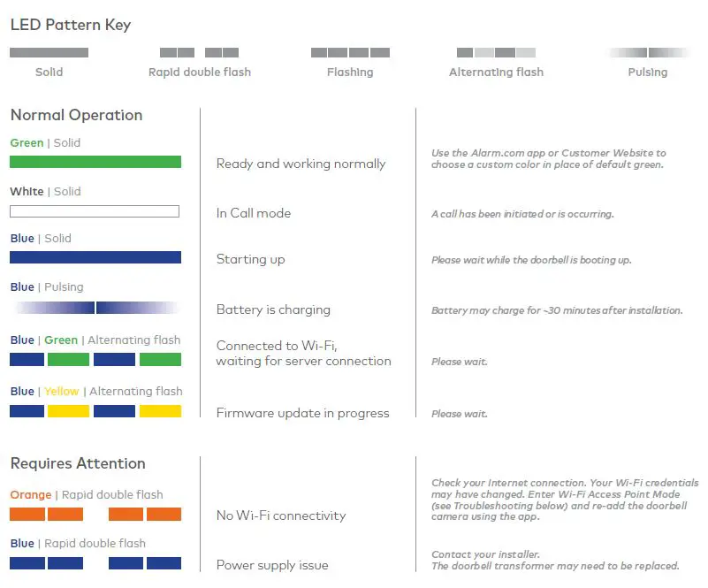Select the solid green LED bar
Image resolution: width=708 pixels, height=588 pixels.
pos(95,162)
